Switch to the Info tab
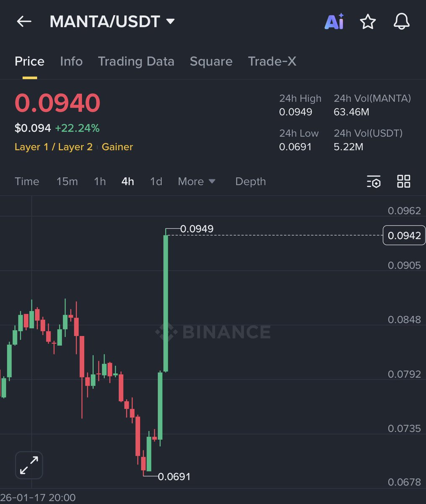 click(71, 61)
